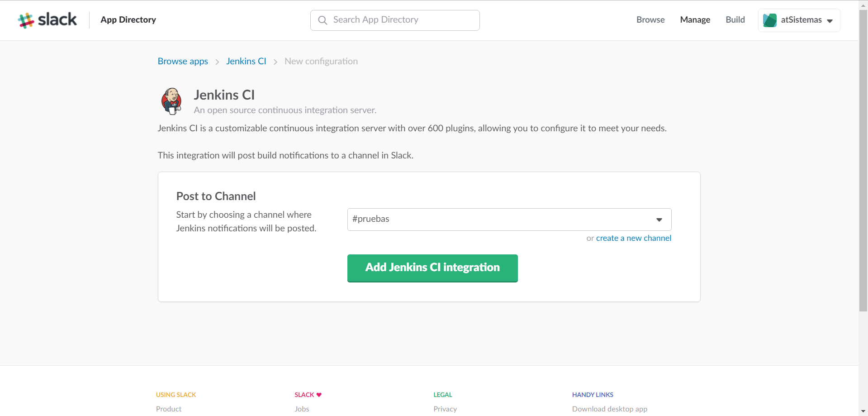Click the Post to Channel heading
Screen dimensions: 868x416
216,196
